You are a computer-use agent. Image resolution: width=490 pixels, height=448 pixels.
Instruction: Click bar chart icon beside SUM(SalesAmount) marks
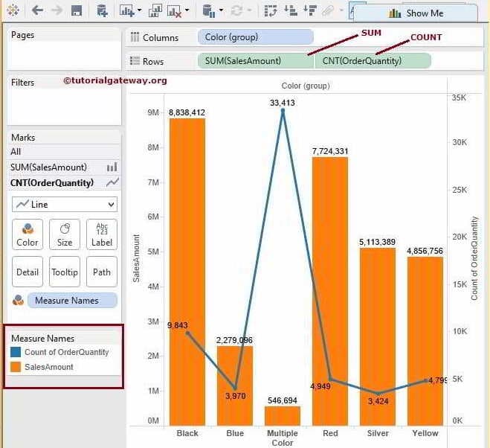(x=112, y=167)
